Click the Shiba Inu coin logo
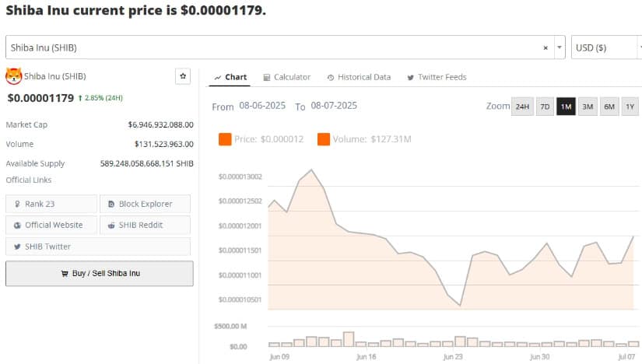This screenshot has width=642, height=364. point(13,76)
